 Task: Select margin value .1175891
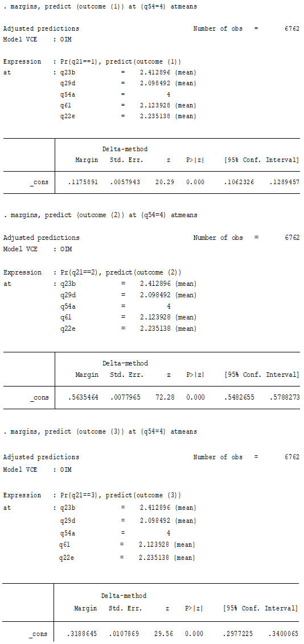point(83,182)
